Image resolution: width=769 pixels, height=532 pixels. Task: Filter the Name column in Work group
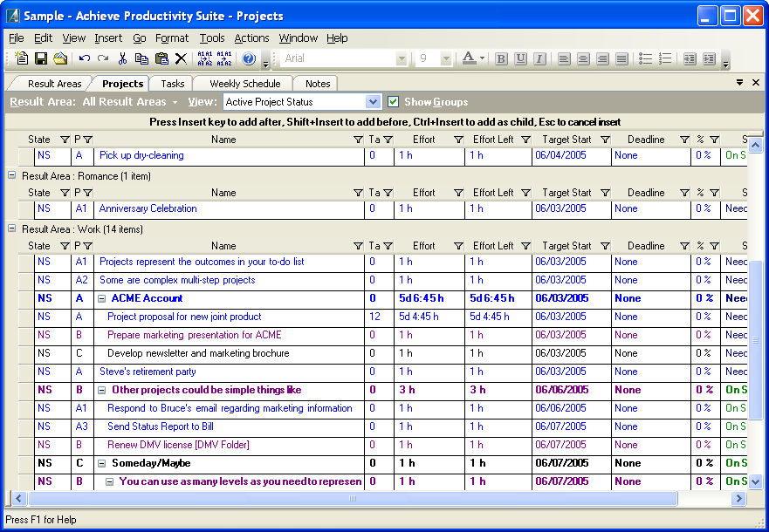point(359,246)
